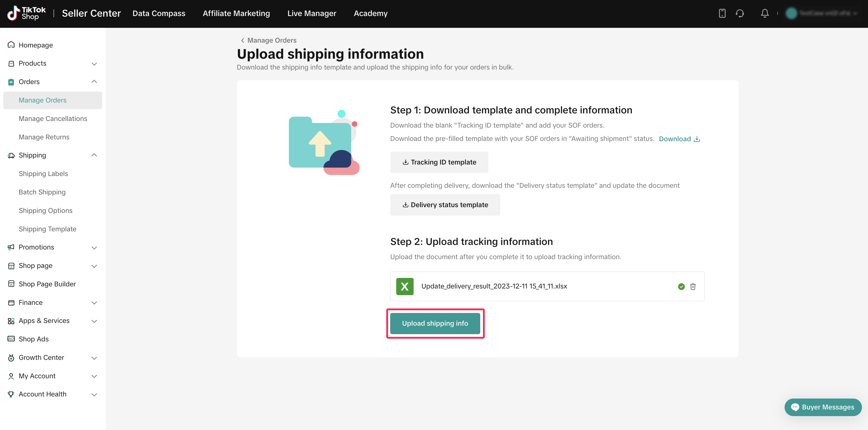
Task: Expand the Promotions submenu
Action: [94, 248]
